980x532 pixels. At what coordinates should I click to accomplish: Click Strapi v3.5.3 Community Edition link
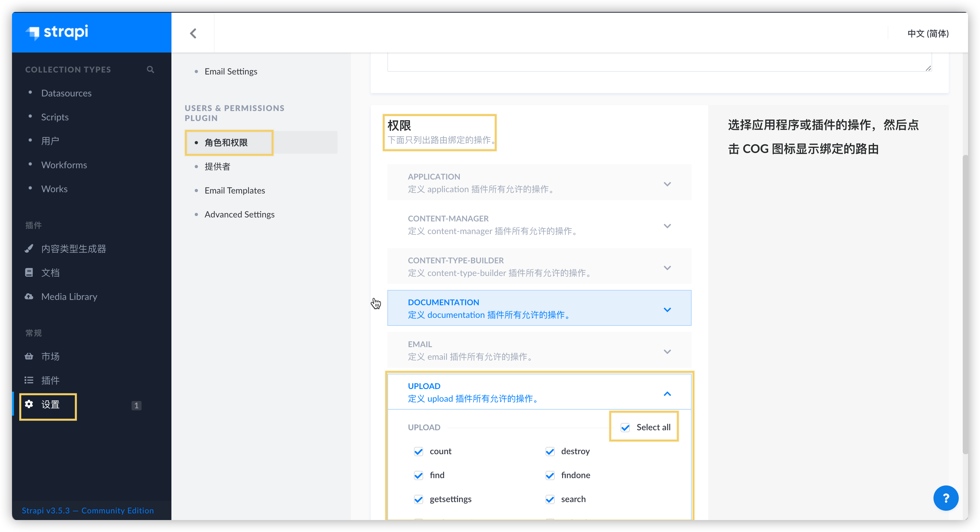pos(87,510)
